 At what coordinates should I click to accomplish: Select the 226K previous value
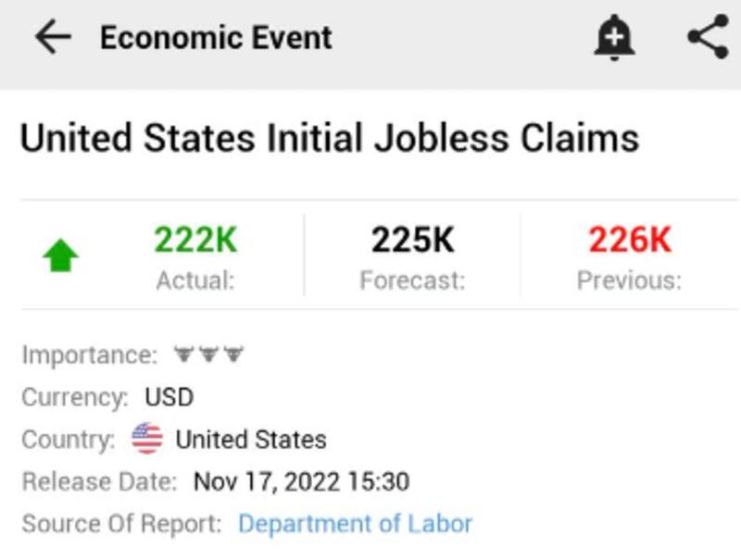(x=629, y=241)
